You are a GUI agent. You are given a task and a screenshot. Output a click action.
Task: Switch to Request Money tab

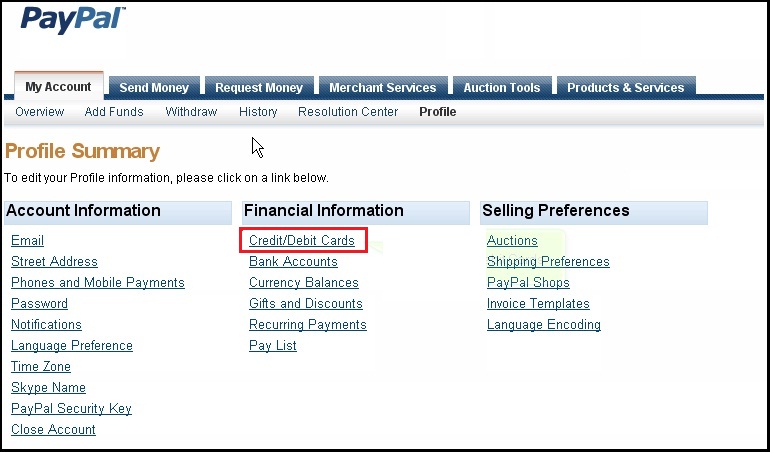click(x=259, y=87)
